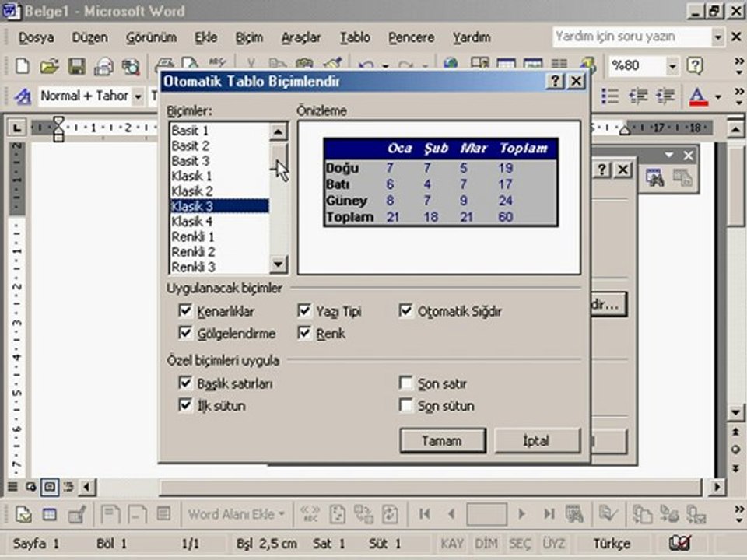Open the floating toolbar's options arrow
Image resolution: width=747 pixels, height=560 pixels.
[x=669, y=156]
